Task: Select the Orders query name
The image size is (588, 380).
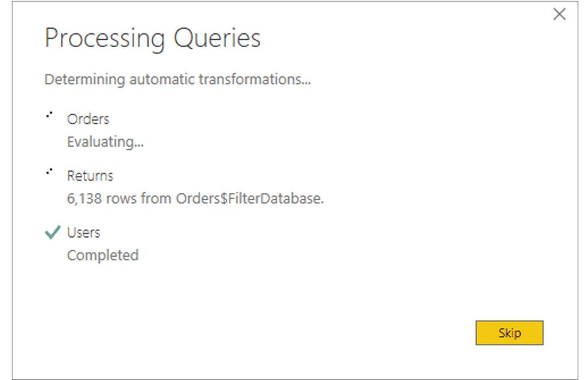Action: pyautogui.click(x=88, y=119)
